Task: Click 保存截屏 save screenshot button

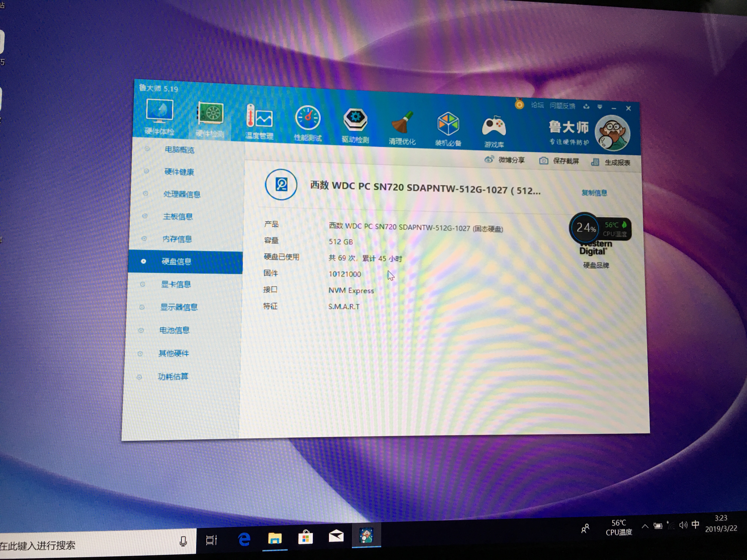Action: 559,161
